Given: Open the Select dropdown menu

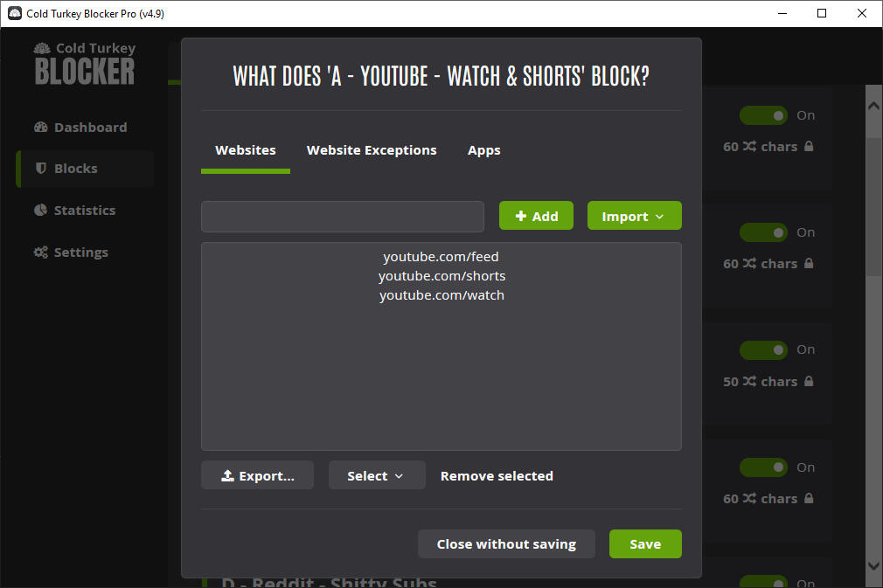Looking at the screenshot, I should pyautogui.click(x=376, y=476).
